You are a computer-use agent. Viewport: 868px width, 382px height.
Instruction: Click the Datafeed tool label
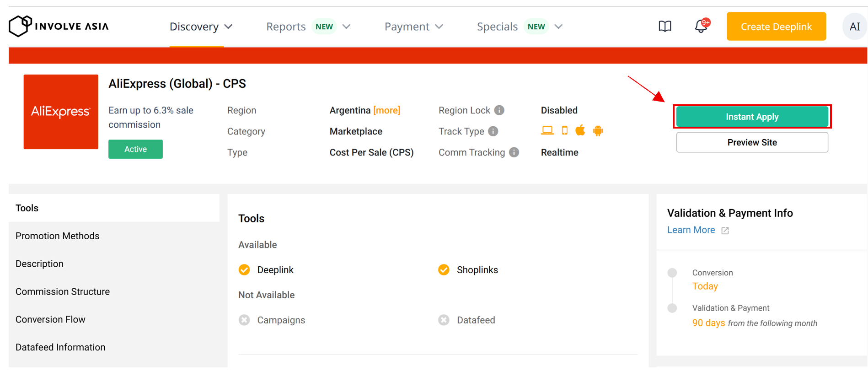click(x=476, y=320)
